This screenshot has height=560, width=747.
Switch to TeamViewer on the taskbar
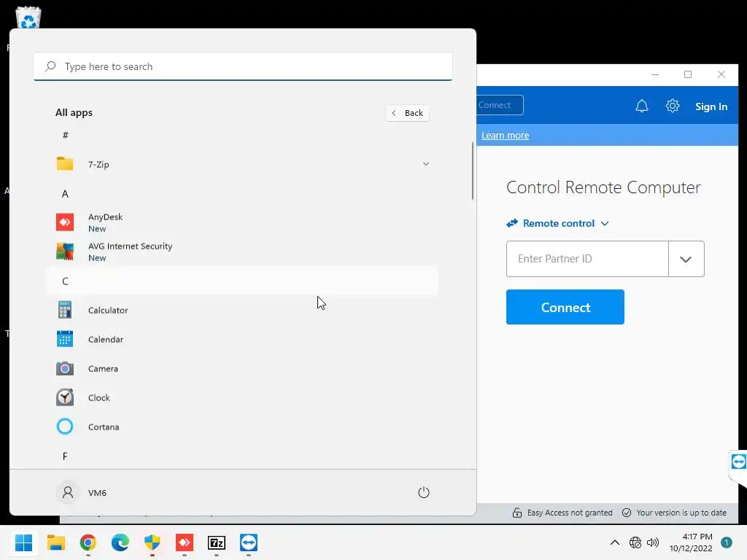pos(249,542)
